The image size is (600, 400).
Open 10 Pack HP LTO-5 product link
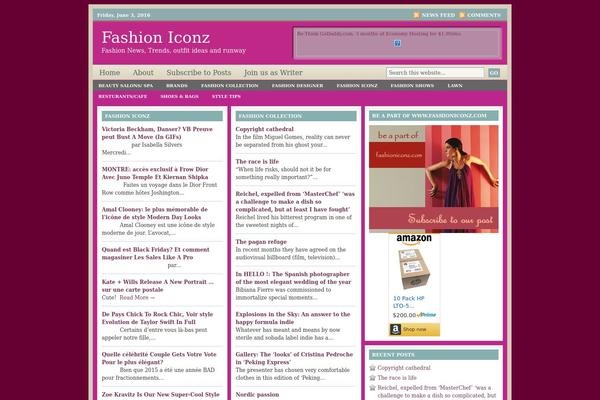click(x=409, y=302)
